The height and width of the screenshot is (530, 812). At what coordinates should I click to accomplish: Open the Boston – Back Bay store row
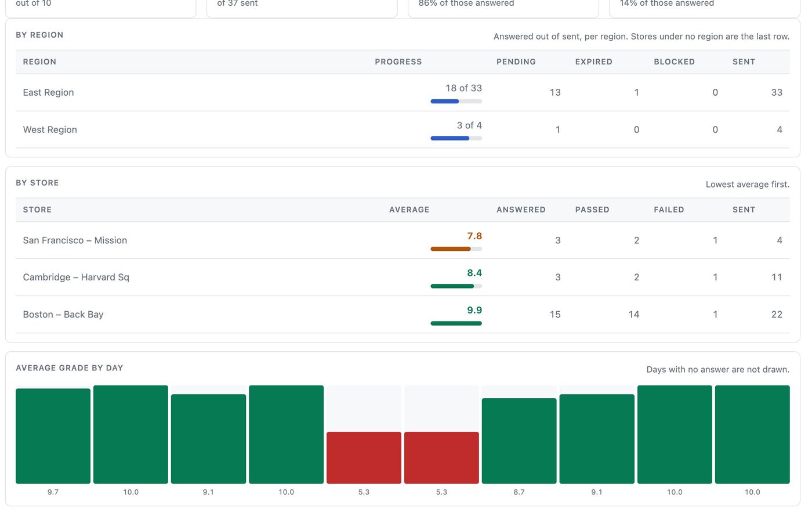pyautogui.click(x=403, y=315)
